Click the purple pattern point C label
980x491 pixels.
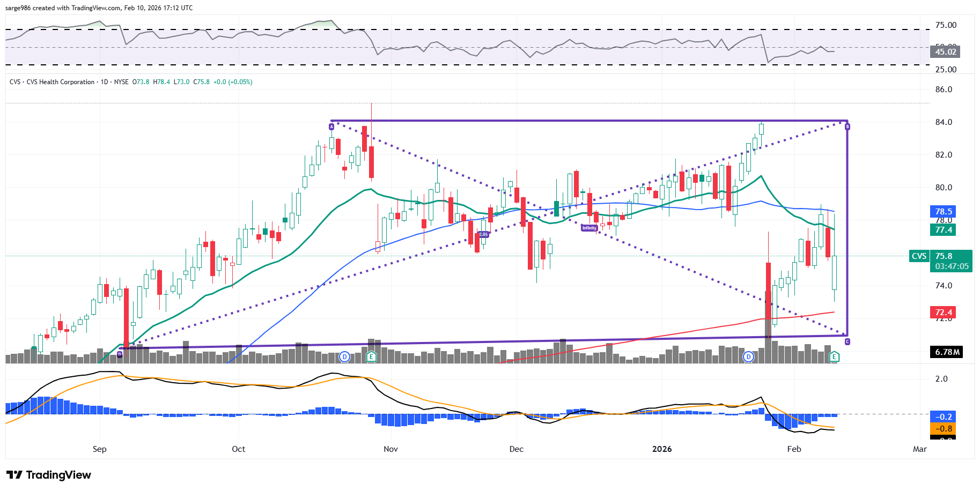tap(847, 341)
